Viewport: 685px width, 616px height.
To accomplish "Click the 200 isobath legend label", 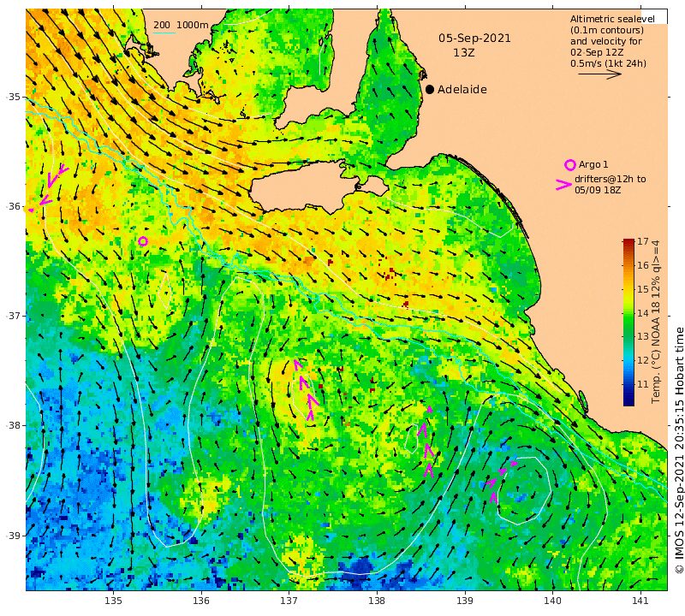I will 162,25.
